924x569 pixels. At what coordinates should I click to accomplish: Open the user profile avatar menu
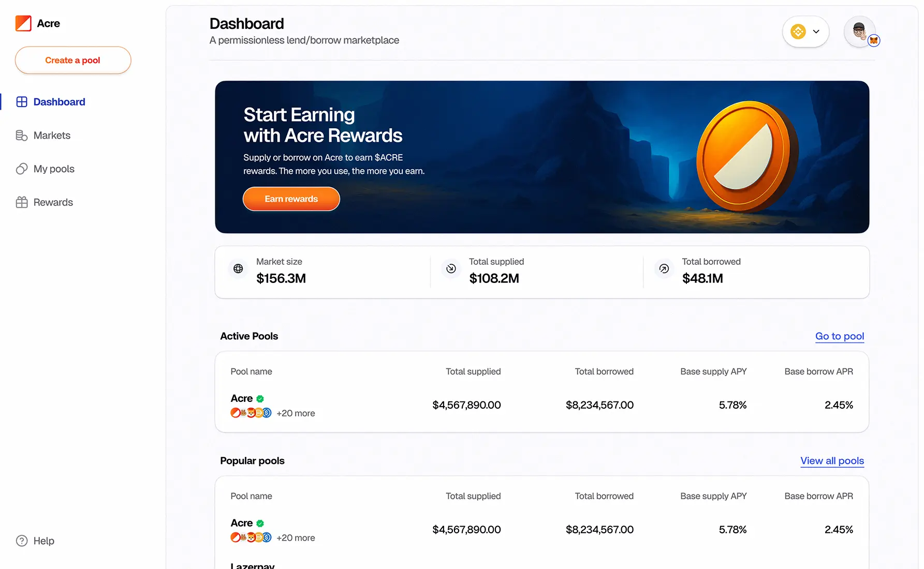860,32
